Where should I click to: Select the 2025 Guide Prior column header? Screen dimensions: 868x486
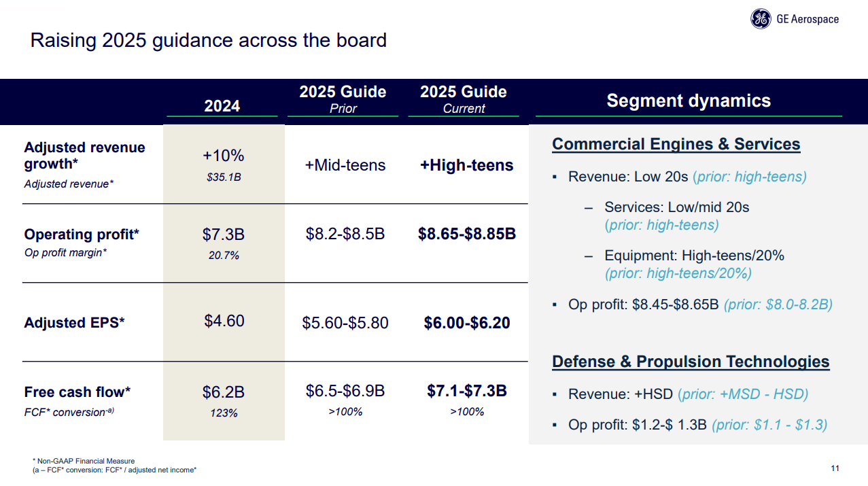pyautogui.click(x=343, y=99)
